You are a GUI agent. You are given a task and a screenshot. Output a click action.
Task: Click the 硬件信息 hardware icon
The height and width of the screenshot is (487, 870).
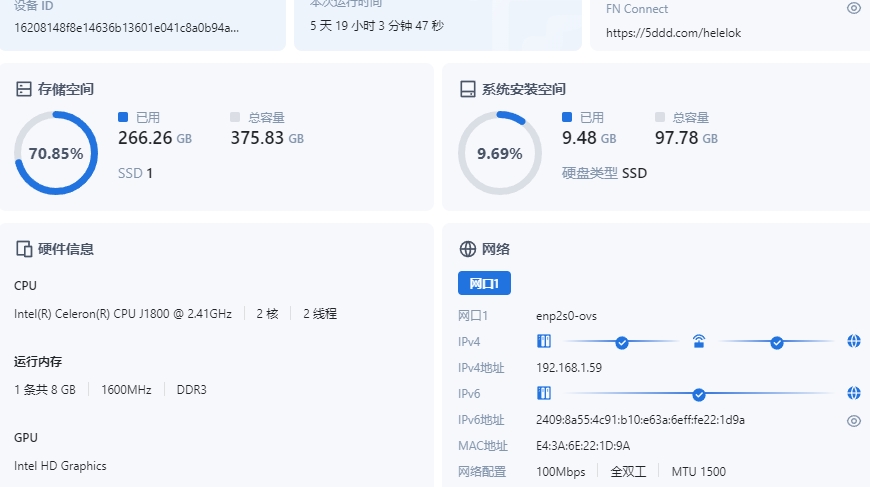(x=24, y=249)
